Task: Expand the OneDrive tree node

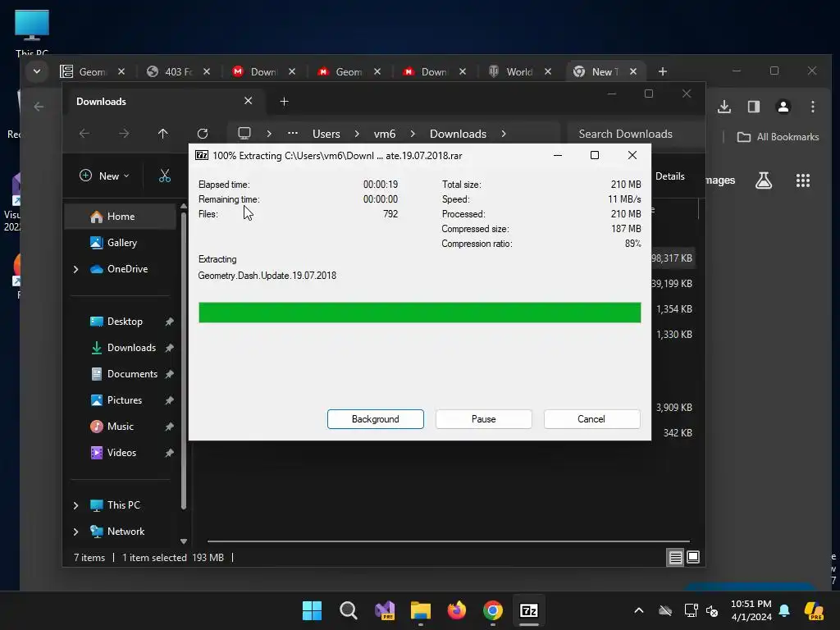Action: point(75,269)
